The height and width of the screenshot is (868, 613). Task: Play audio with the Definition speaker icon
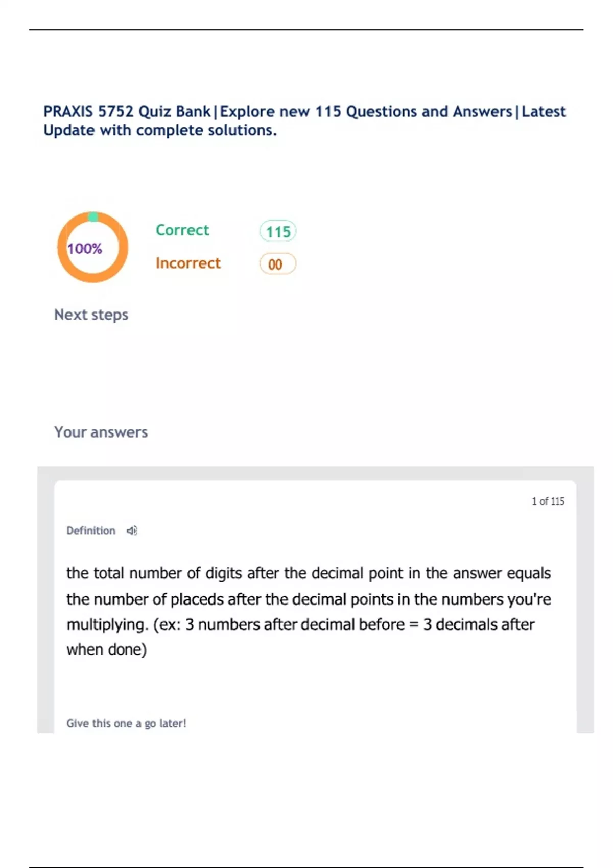(x=132, y=531)
